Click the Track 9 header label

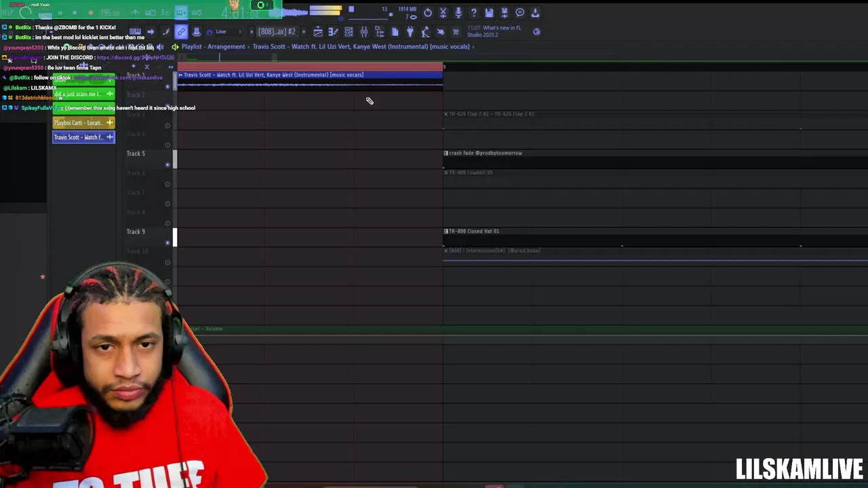[x=136, y=231]
